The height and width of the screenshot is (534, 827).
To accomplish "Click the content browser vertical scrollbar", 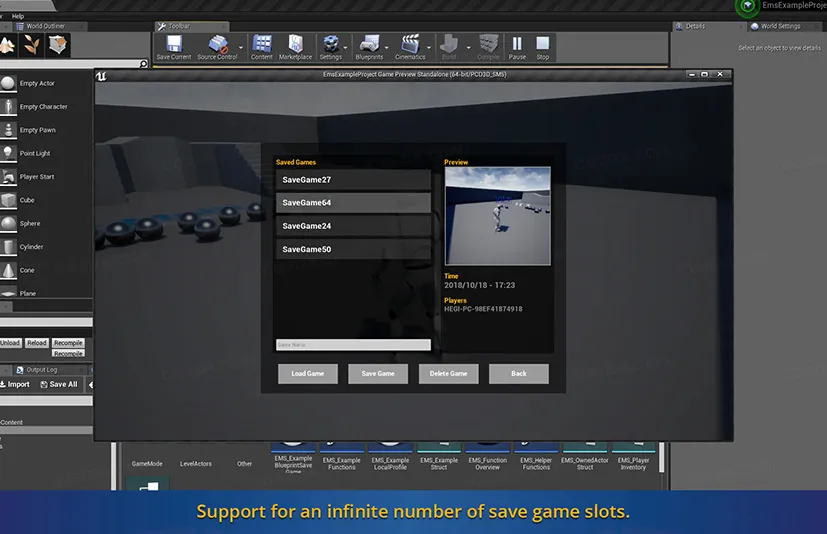I will coord(661,457).
